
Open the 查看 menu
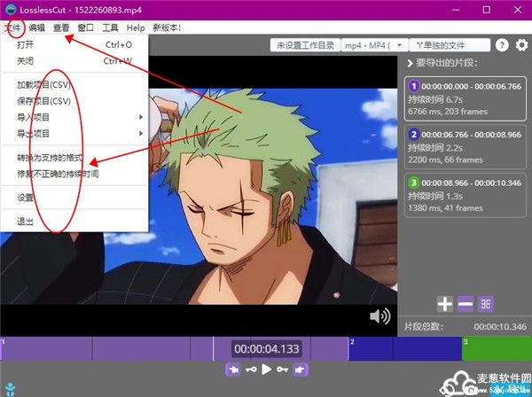click(61, 27)
